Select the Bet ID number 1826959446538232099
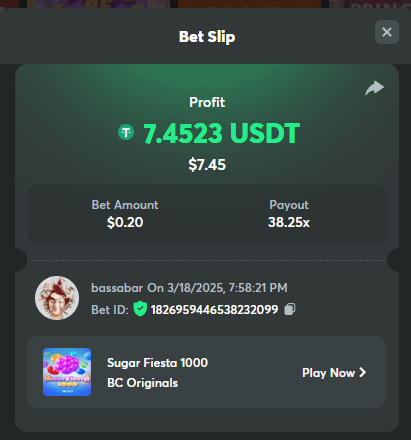411x440 pixels. tap(214, 310)
